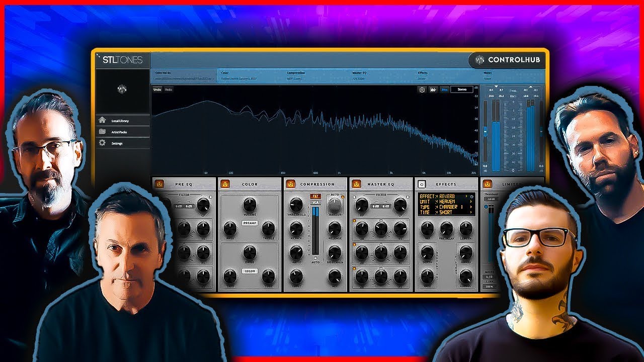Toggle Master EQ HP filter checkbox
This screenshot has width=644, height=362.
pos(354,197)
